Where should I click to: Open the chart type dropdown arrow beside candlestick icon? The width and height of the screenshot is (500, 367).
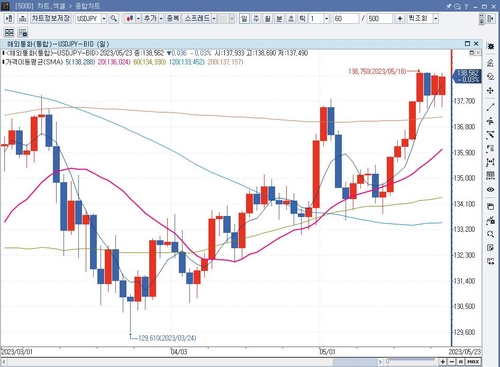[138, 19]
